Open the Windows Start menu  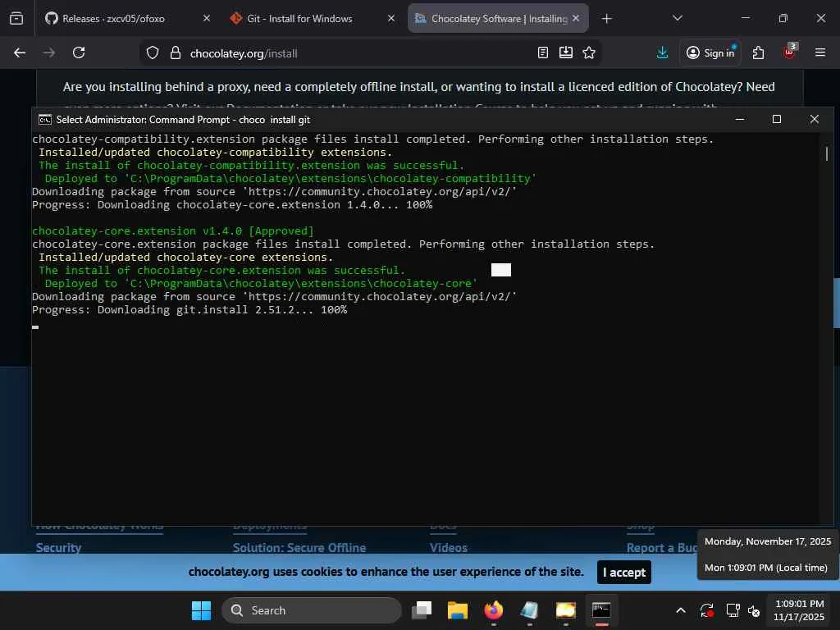pos(202,610)
